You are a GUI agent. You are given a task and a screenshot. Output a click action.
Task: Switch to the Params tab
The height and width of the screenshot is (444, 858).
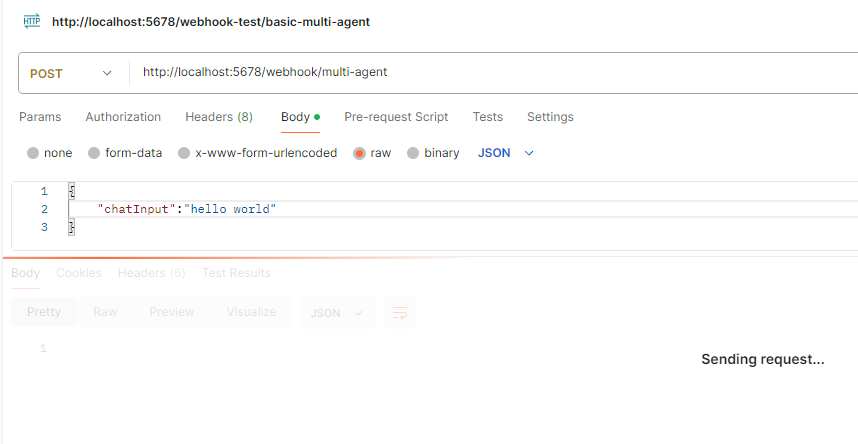pos(40,117)
